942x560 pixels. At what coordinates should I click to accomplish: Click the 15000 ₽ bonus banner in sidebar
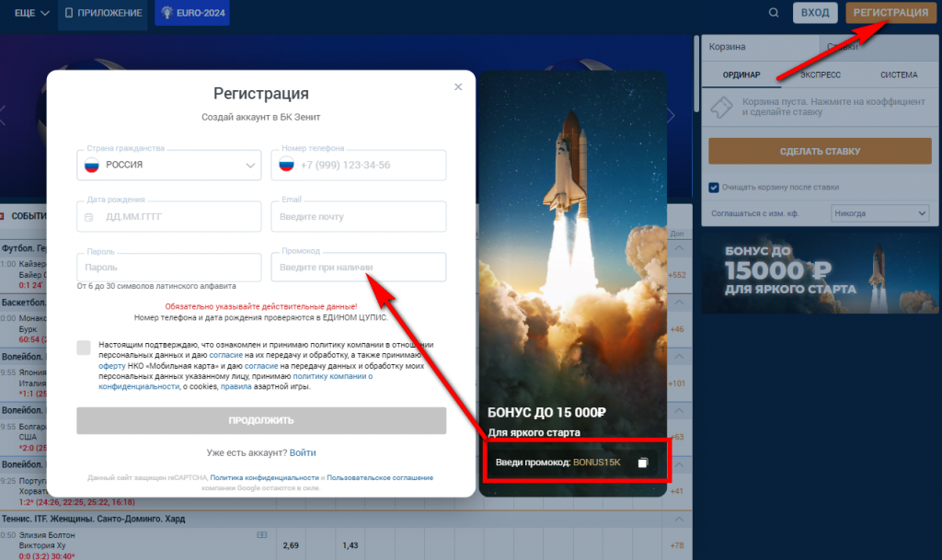(x=820, y=273)
